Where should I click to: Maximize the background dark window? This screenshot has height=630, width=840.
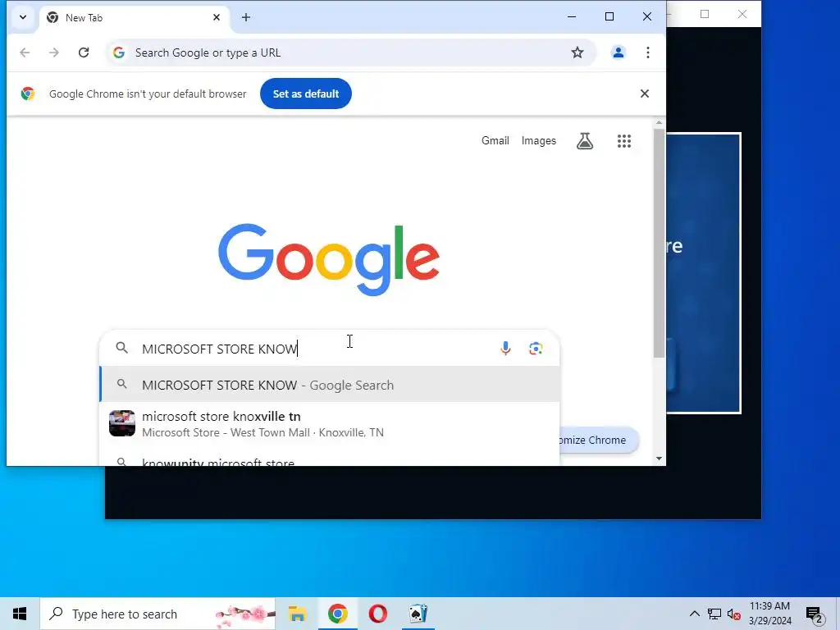coord(705,14)
